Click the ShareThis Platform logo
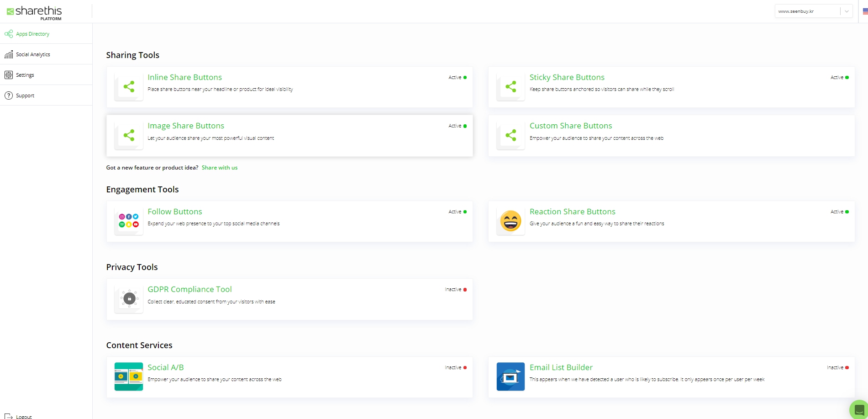Viewport: 868px width, 419px height. [34, 12]
